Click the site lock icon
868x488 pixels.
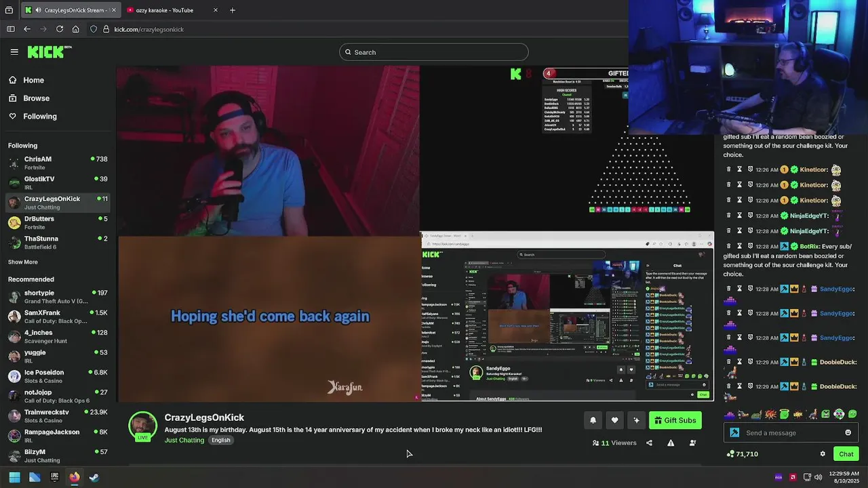pos(106,29)
